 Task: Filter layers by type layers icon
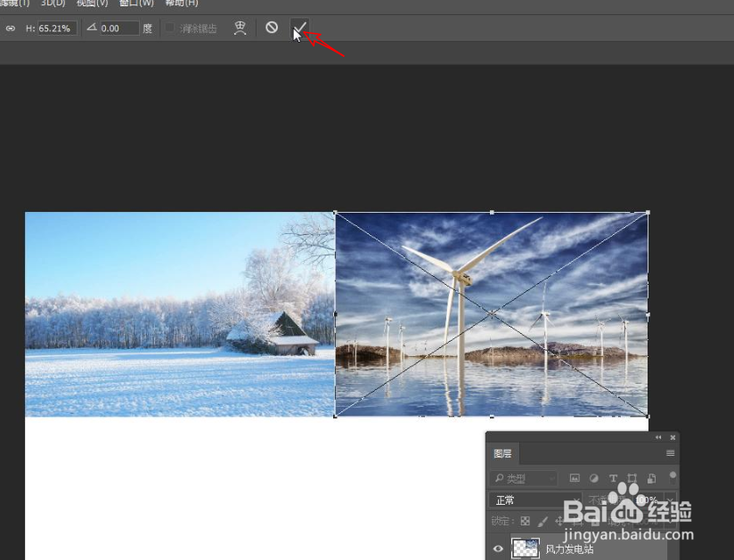[613, 478]
